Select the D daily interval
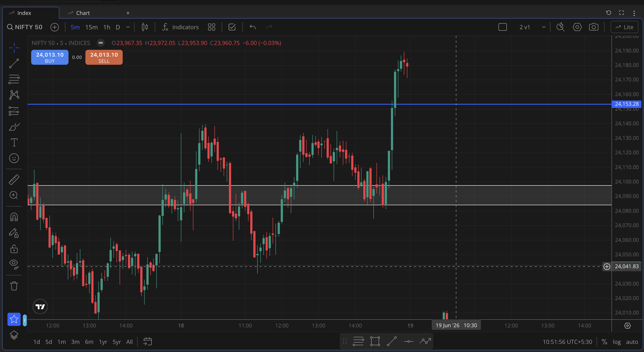Screen dimensions: 644x352 coord(118,27)
